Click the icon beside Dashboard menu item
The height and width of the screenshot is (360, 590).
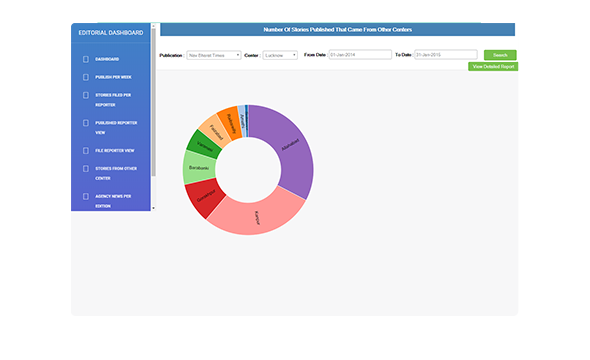86,59
